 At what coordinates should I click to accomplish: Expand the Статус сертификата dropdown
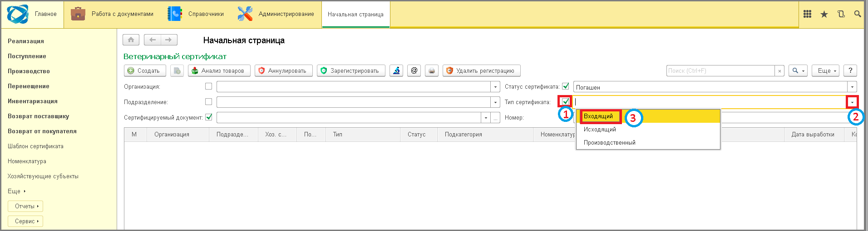click(x=852, y=87)
